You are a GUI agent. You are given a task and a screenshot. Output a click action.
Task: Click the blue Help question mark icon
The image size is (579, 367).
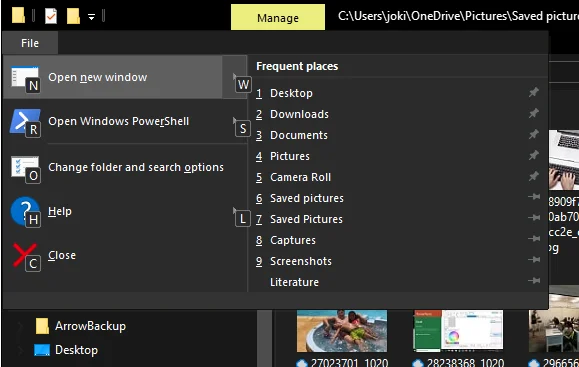[x=25, y=211]
